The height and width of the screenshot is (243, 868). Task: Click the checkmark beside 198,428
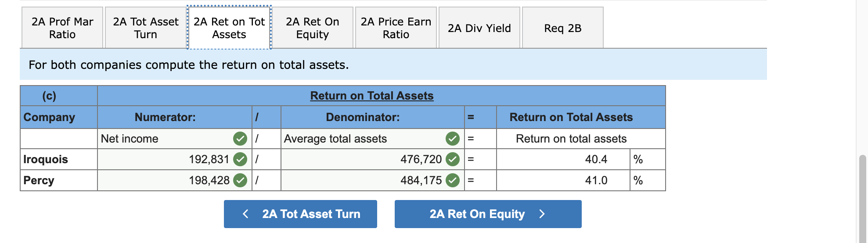click(240, 180)
